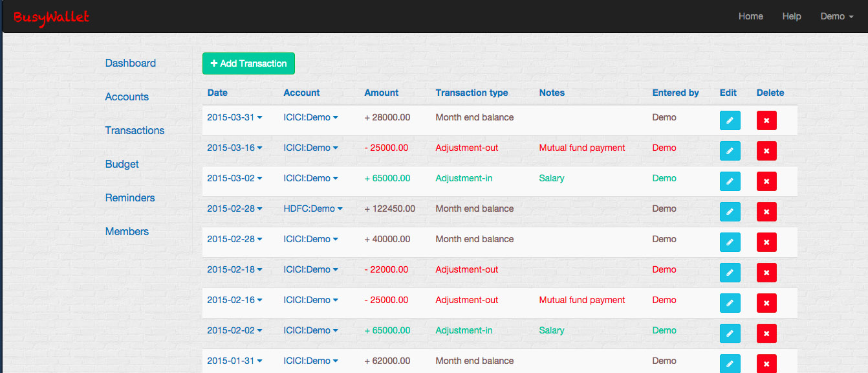Click the Entered by column header

(x=675, y=93)
